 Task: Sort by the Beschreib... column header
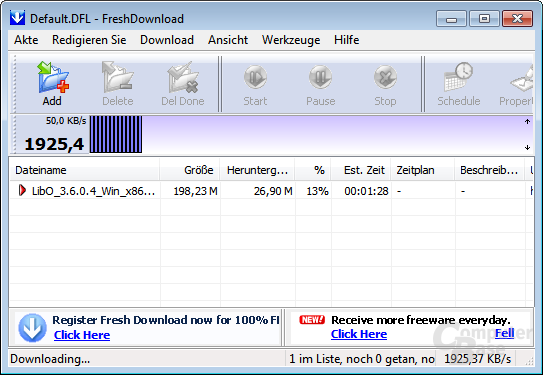pos(490,170)
